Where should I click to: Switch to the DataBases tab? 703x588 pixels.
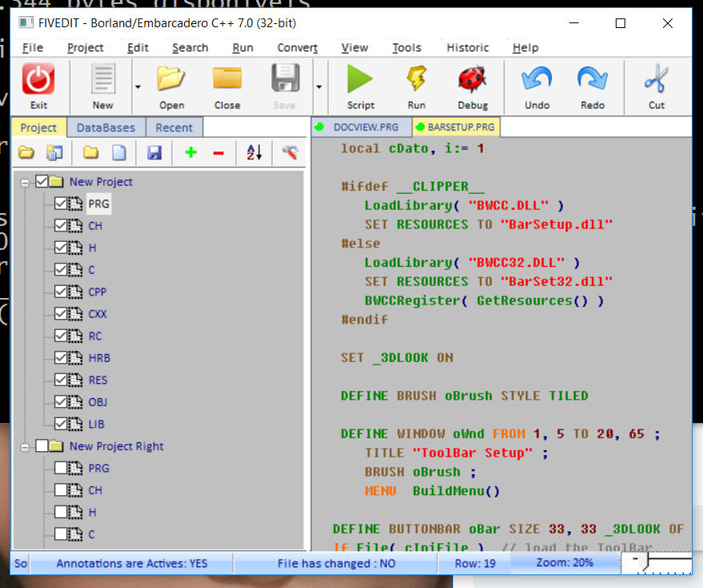coord(106,127)
